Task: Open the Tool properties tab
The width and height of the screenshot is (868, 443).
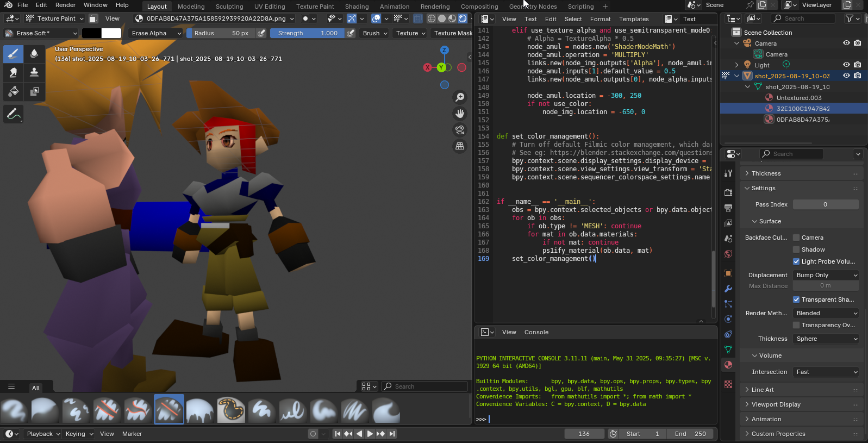Action: [728, 173]
